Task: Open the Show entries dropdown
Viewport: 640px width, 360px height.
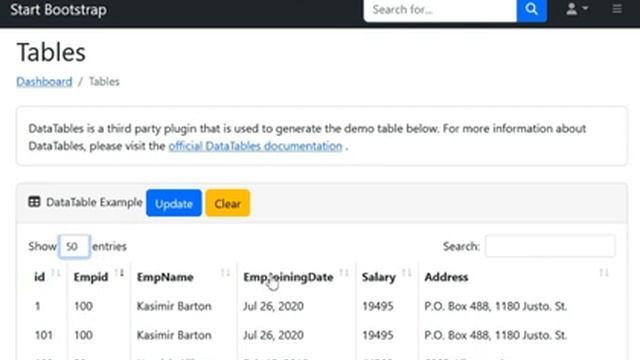Action: (74, 246)
